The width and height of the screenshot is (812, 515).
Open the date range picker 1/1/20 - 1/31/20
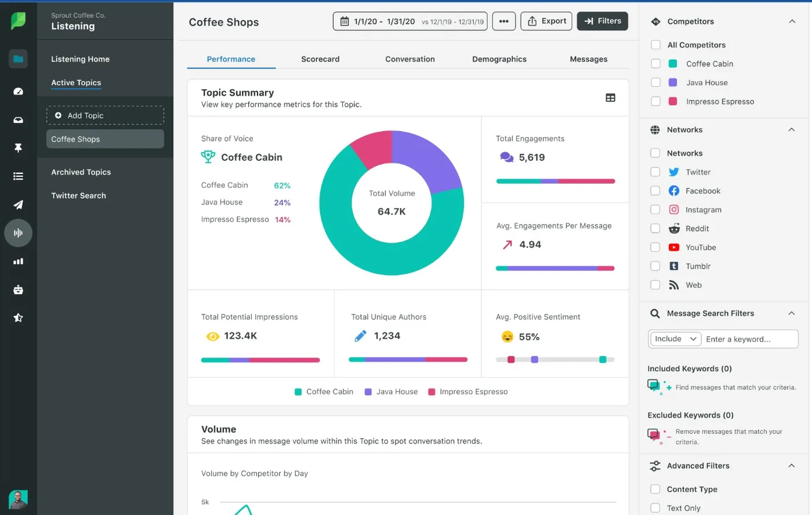pyautogui.click(x=410, y=21)
